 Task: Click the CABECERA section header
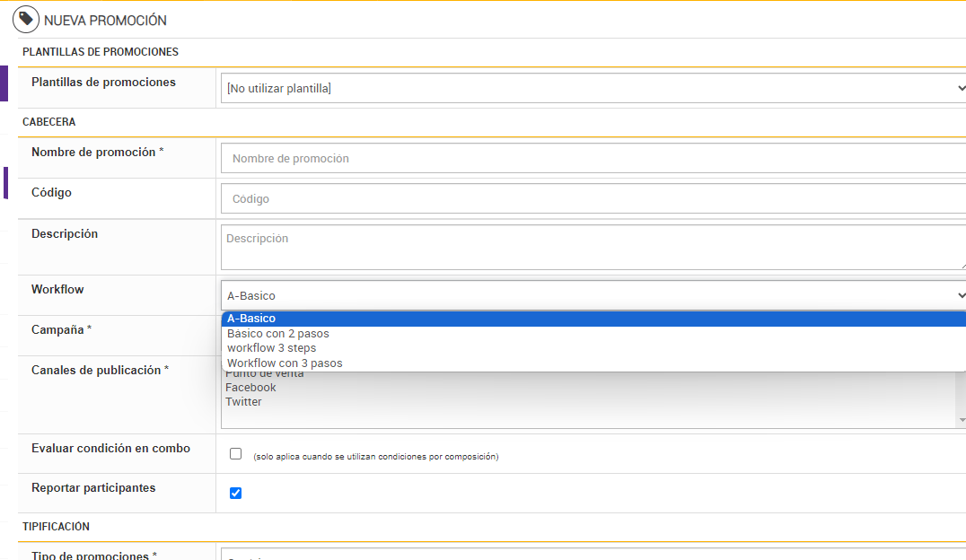49,122
